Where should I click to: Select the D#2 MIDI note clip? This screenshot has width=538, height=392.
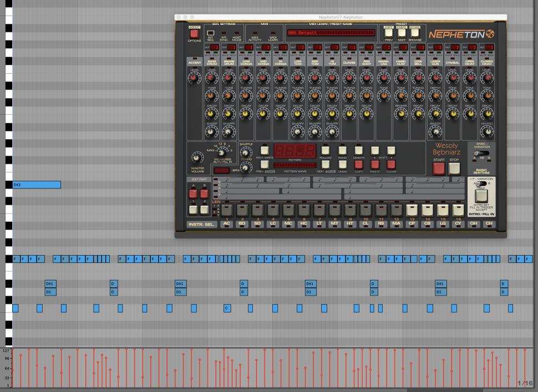click(37, 185)
